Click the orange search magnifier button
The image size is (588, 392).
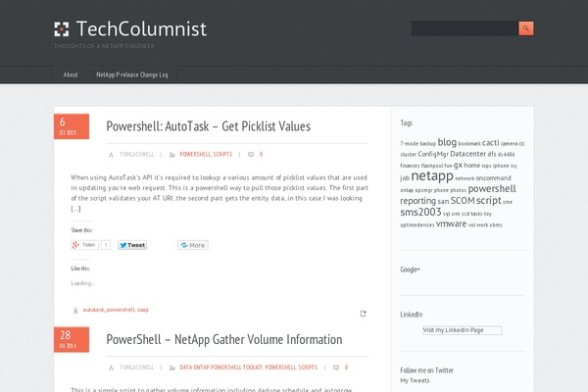click(526, 28)
